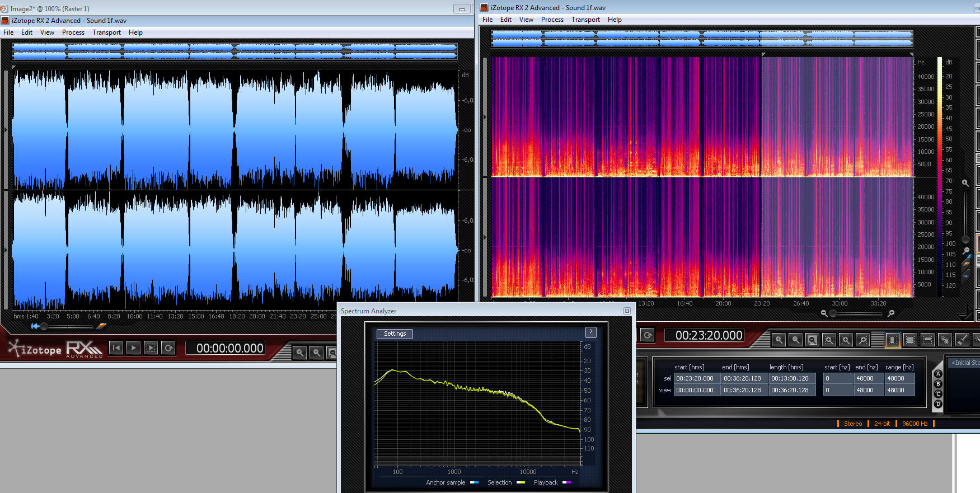The height and width of the screenshot is (493, 980).
Task: Click the vertical zoom out magnifier beside spectrogram
Action: (966, 250)
